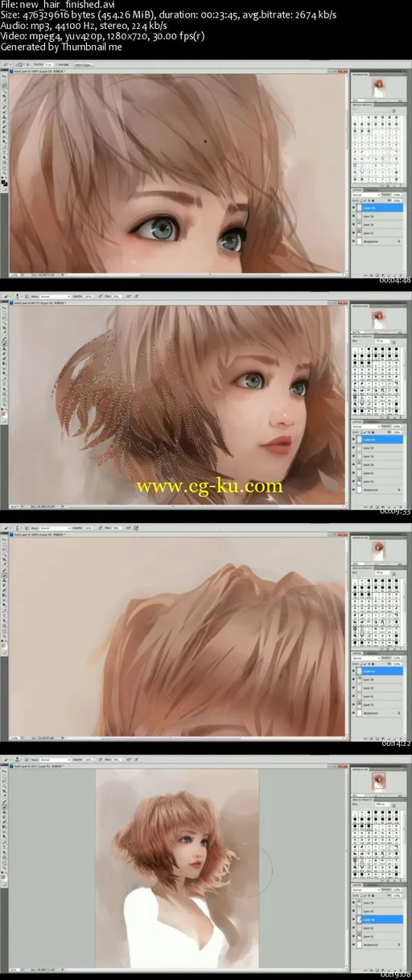Create new layer icon in 00:09:33 frame
The image size is (412, 980).
(395, 507)
